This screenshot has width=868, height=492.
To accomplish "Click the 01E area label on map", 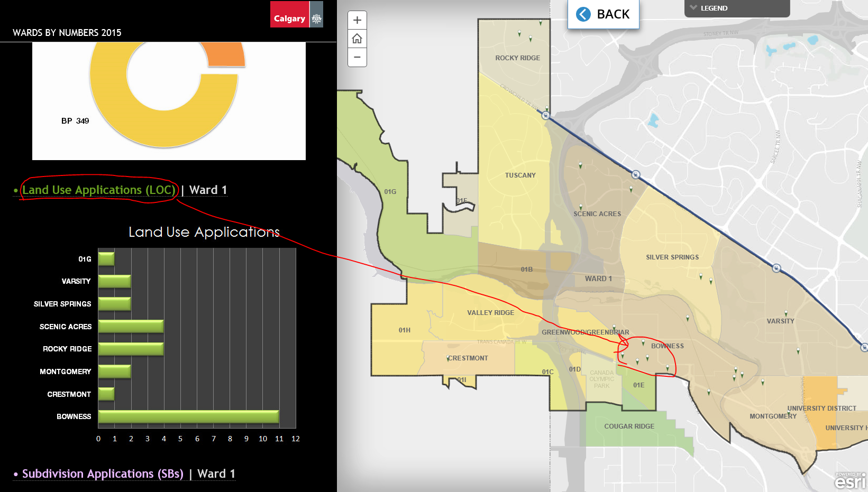I will [x=639, y=385].
